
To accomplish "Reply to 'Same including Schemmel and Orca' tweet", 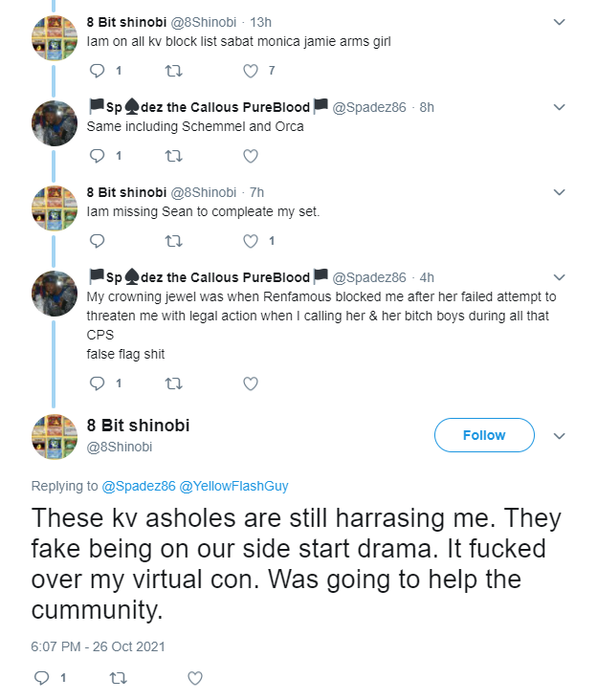I will pyautogui.click(x=97, y=156).
